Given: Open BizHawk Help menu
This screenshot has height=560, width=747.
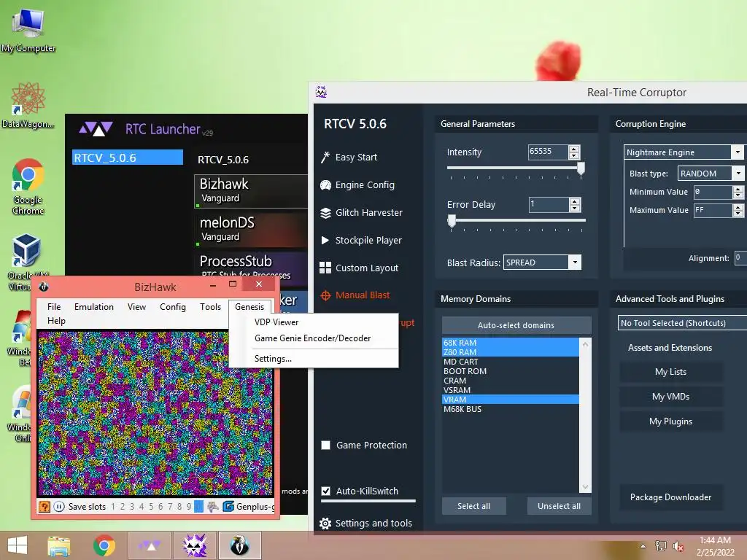Looking at the screenshot, I should pyautogui.click(x=56, y=321).
